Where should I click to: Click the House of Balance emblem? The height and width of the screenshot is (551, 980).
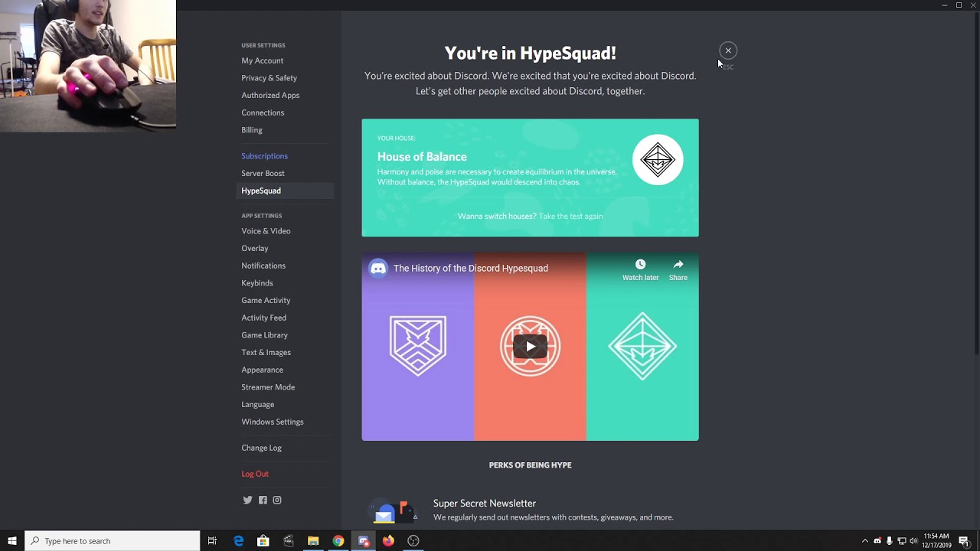coord(658,160)
